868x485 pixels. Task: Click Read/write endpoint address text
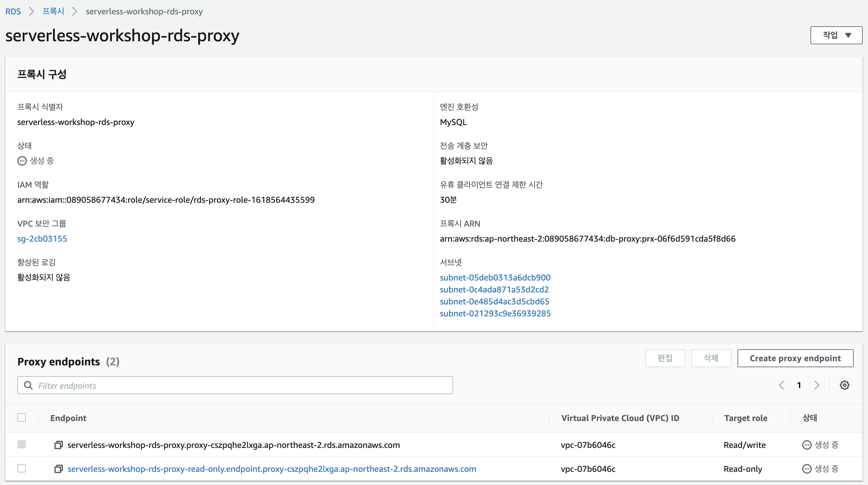click(234, 445)
